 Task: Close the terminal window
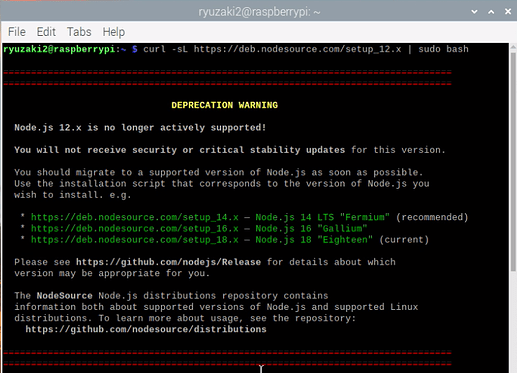point(508,12)
